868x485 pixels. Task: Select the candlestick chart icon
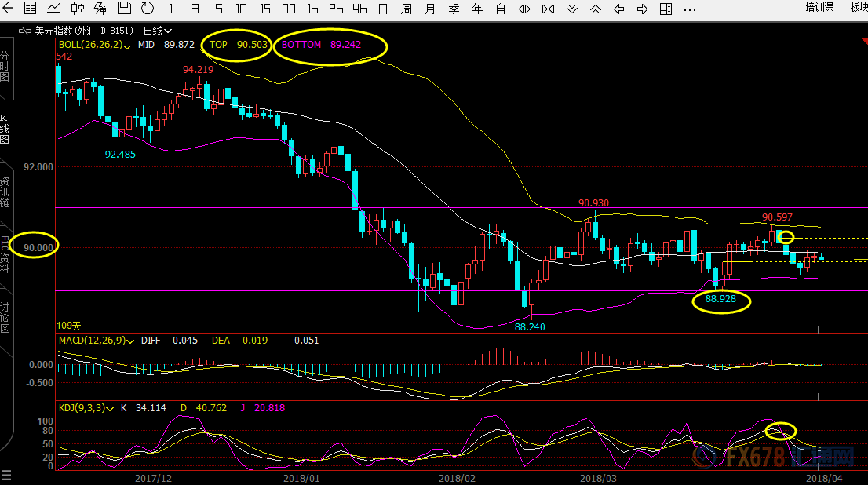point(77,9)
